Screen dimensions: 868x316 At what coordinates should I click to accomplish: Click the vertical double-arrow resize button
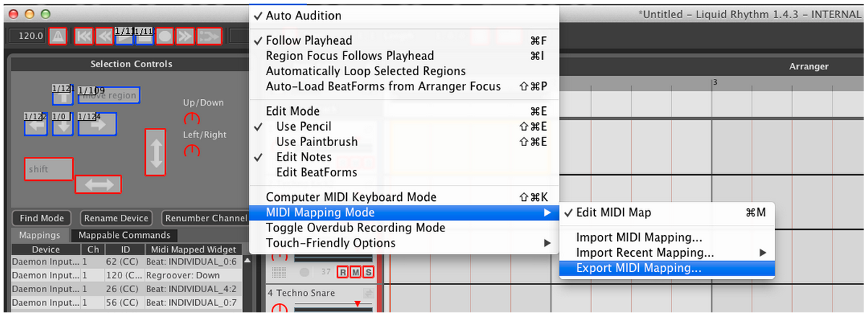tap(155, 152)
